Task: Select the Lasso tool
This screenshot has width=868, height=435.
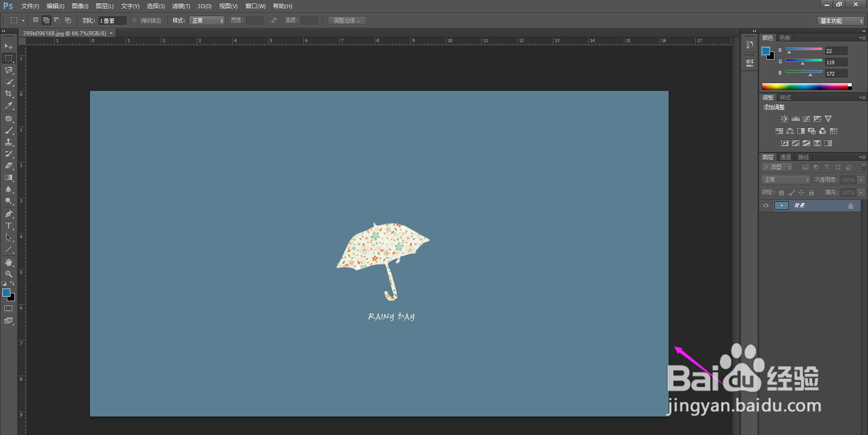Action: pyautogui.click(x=9, y=70)
